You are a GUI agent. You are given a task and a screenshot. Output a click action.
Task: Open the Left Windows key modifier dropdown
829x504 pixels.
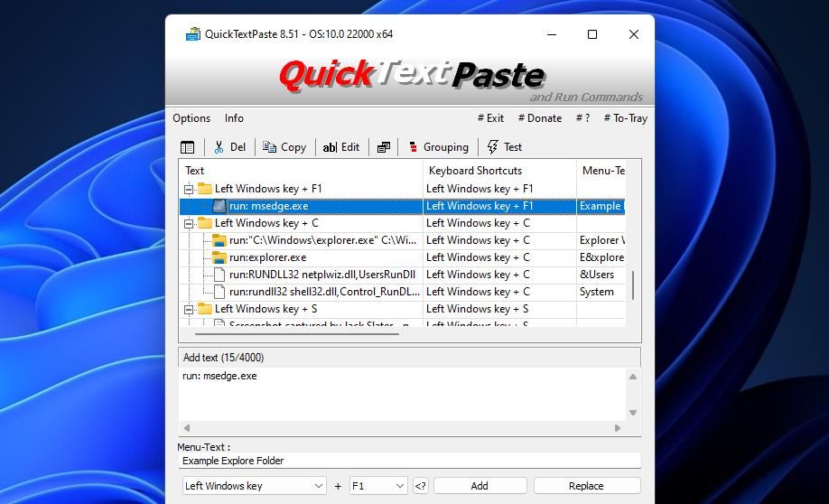(x=254, y=486)
